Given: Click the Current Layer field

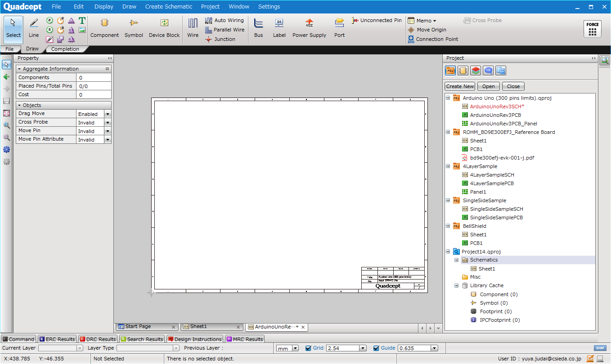Looking at the screenshot, I should point(61,348).
